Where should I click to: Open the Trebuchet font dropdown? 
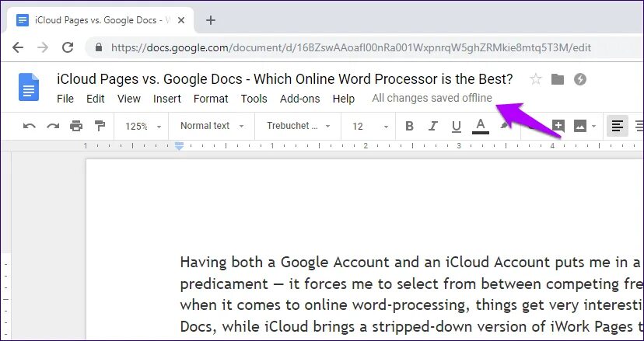pos(298,126)
